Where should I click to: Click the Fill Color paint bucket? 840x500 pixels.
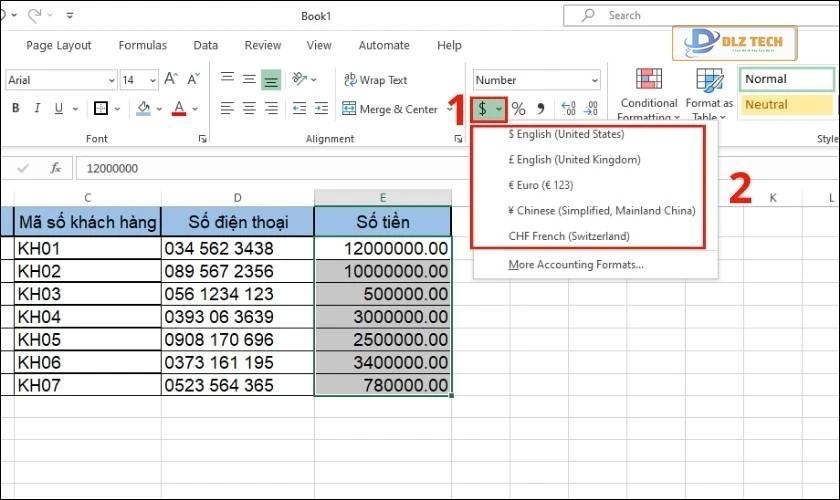point(144,109)
